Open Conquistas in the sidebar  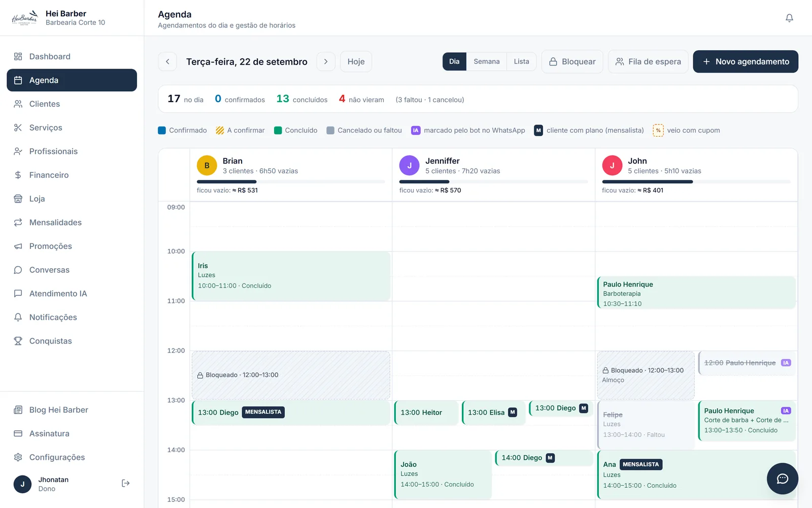point(72,341)
